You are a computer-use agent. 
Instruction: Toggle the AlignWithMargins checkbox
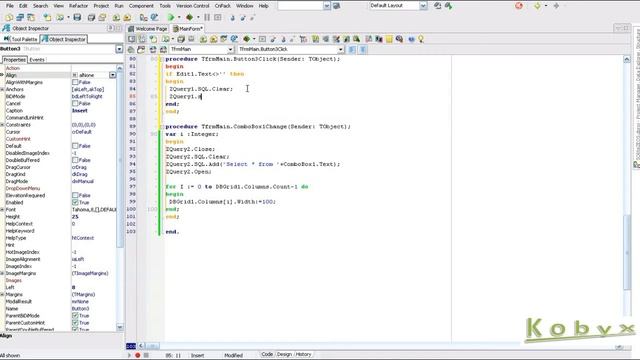[75, 82]
